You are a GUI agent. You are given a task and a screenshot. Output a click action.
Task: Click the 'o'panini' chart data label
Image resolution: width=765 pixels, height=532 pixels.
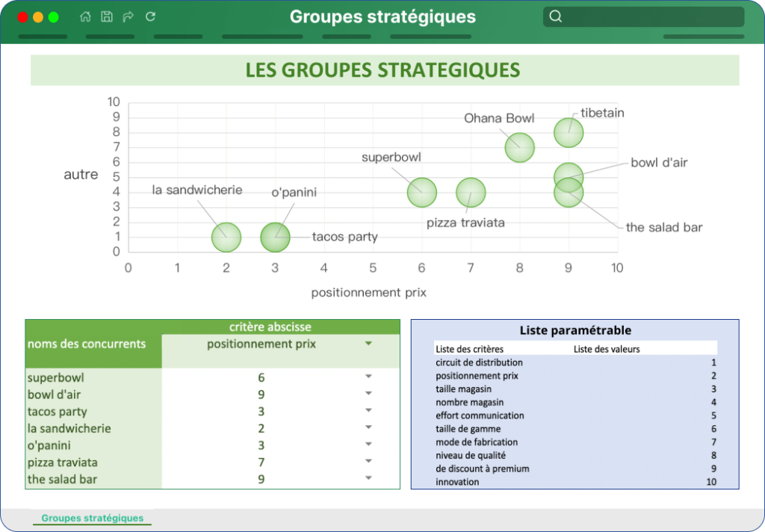coord(294,192)
